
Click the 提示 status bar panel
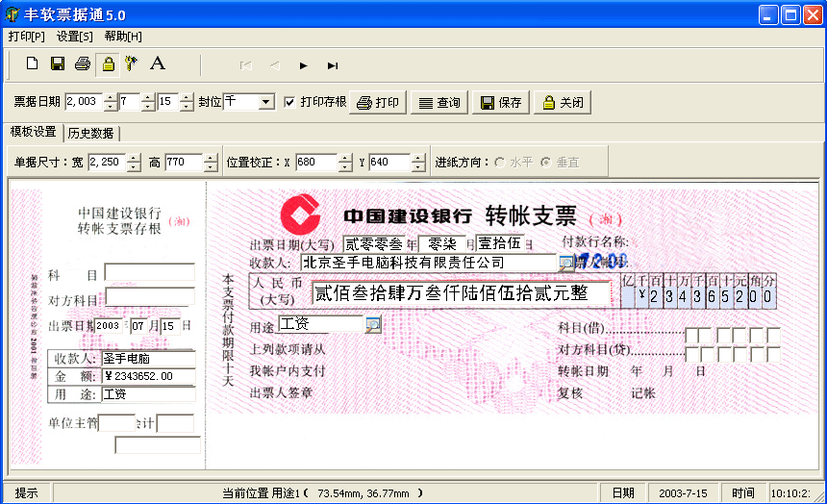26,492
